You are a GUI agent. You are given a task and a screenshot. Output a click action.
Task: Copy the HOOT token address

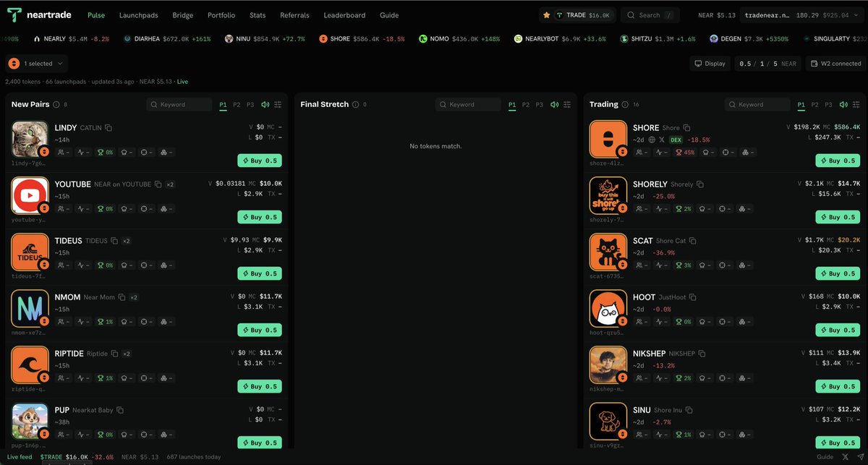click(693, 297)
